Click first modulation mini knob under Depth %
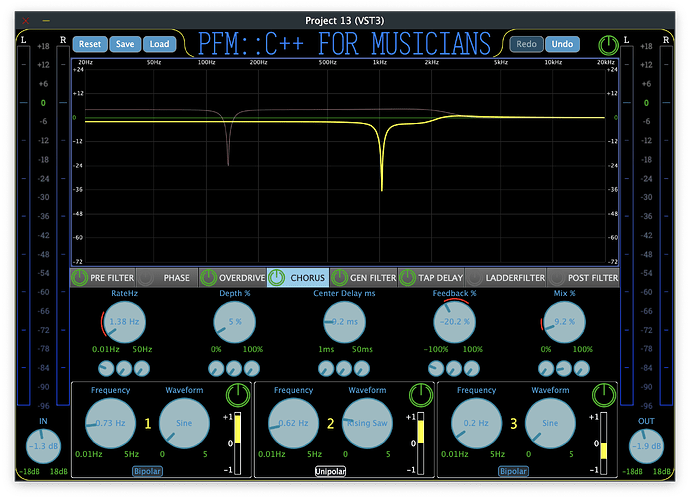 pyautogui.click(x=216, y=368)
